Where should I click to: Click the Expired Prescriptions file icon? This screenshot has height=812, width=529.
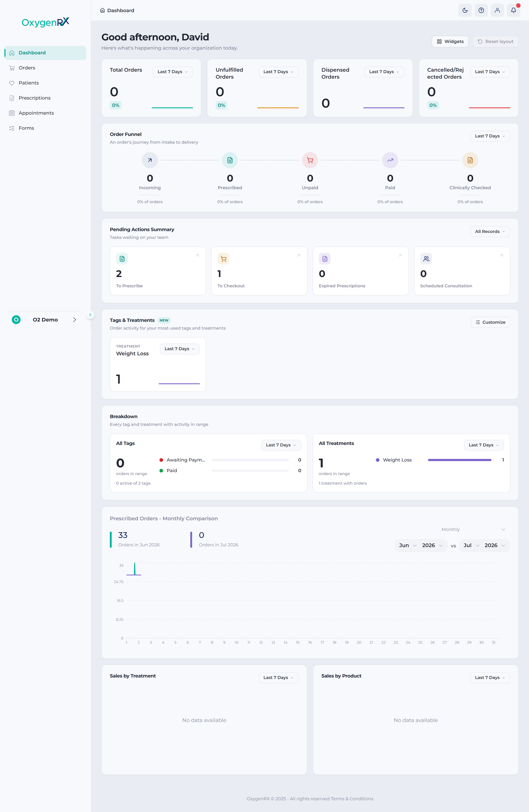(x=325, y=259)
